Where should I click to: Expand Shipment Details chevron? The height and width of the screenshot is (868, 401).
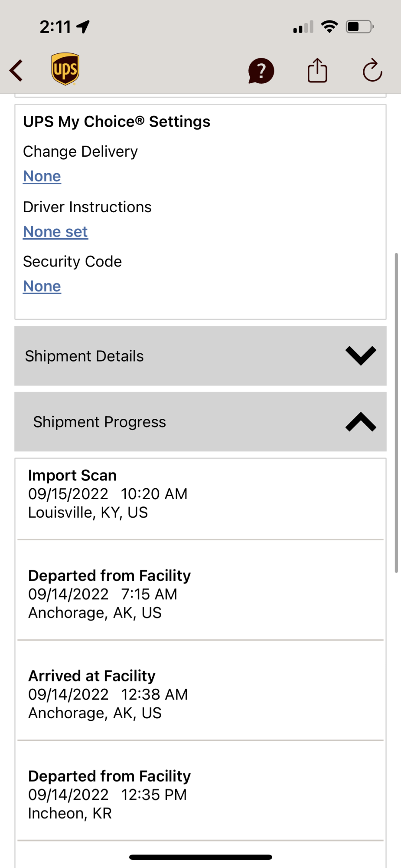click(x=361, y=356)
